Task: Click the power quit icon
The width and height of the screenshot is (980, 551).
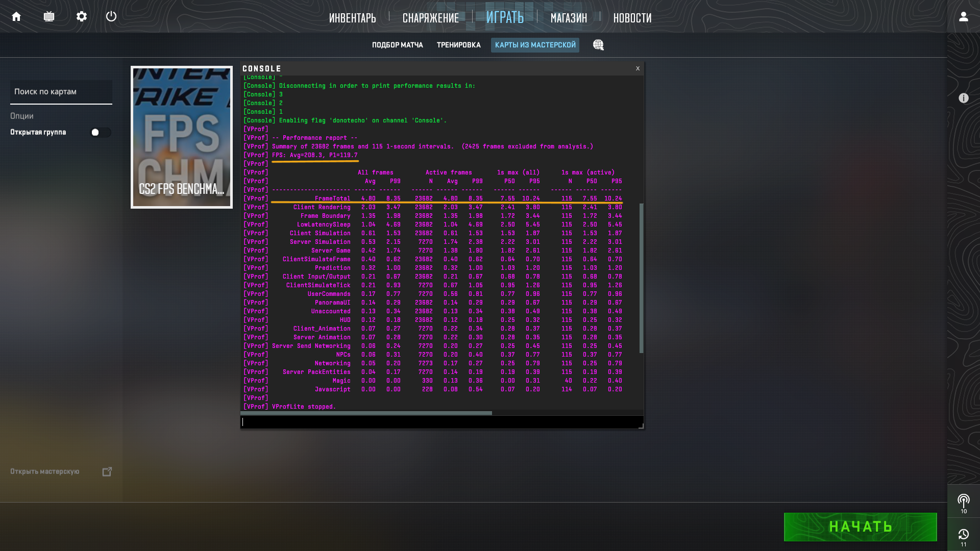Action: [111, 16]
